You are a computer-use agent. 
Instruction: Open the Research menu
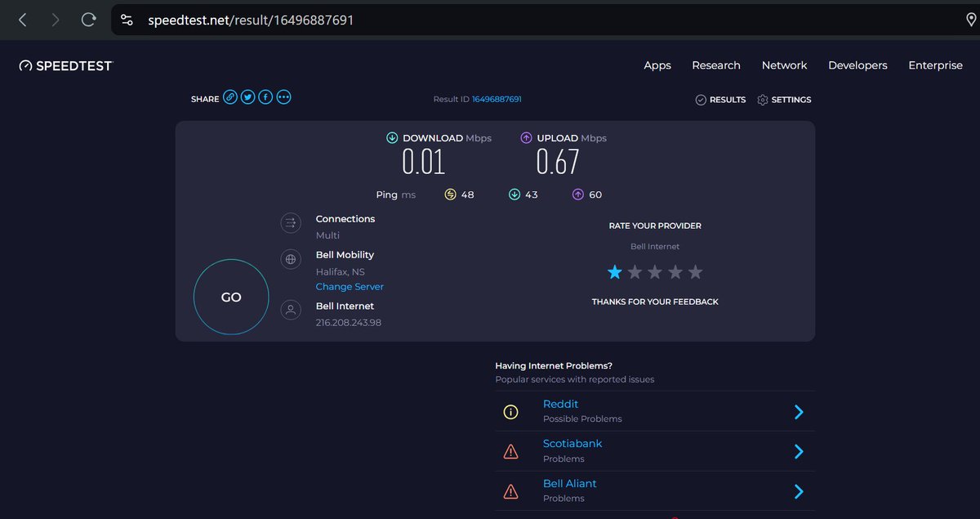(716, 65)
